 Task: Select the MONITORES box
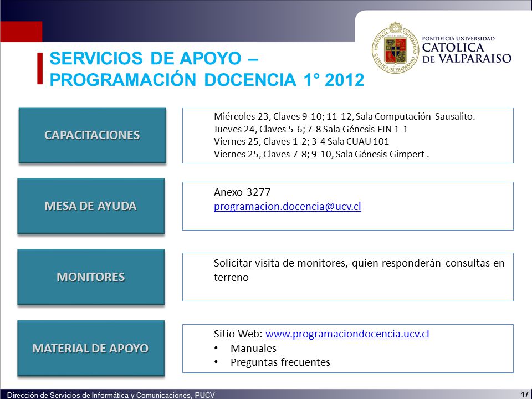91,277
